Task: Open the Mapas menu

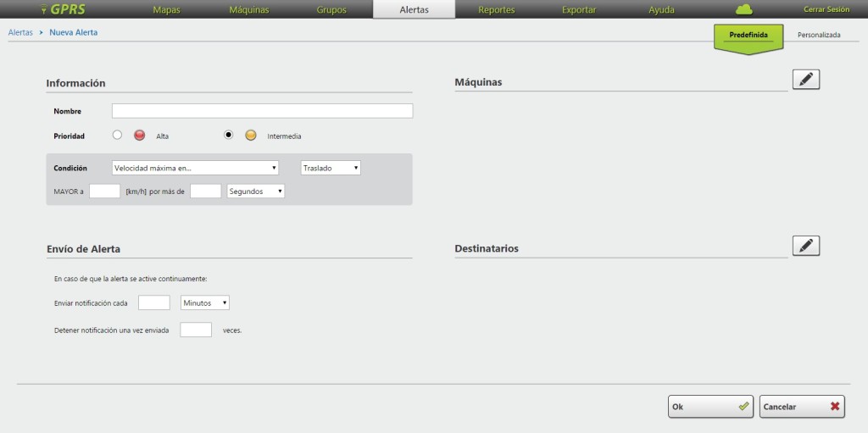Action: coord(166,9)
